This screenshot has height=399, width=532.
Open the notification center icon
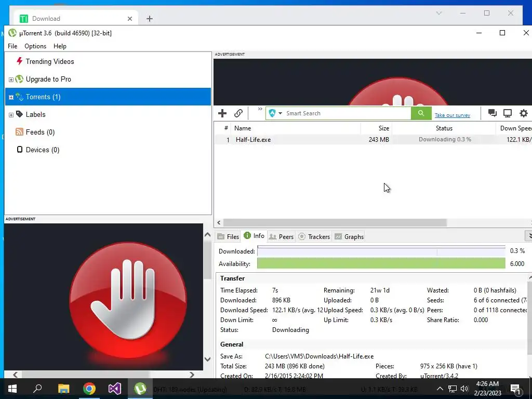point(515,389)
